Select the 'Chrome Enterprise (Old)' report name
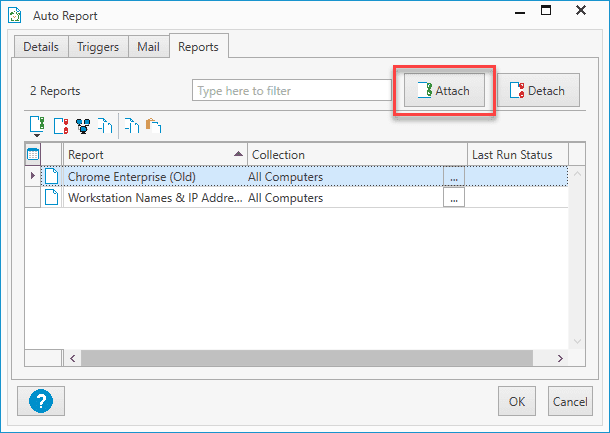Image resolution: width=610 pixels, height=433 pixels. tap(131, 177)
